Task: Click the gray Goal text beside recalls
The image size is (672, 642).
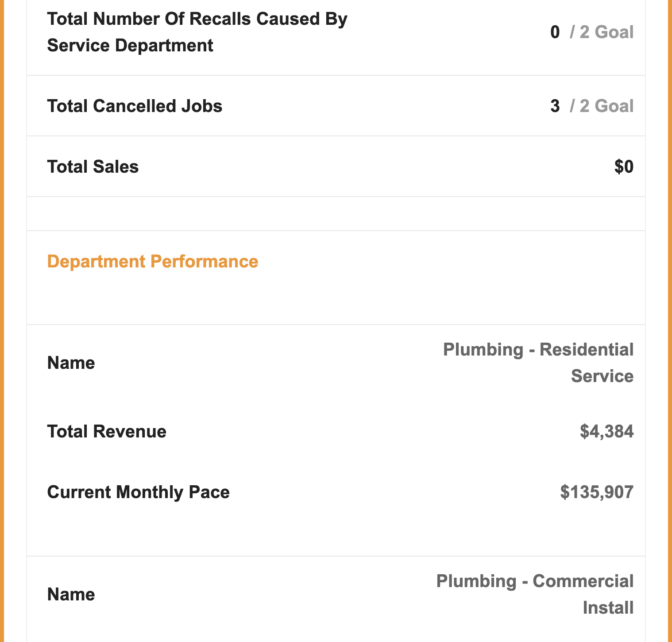Action: point(614,32)
